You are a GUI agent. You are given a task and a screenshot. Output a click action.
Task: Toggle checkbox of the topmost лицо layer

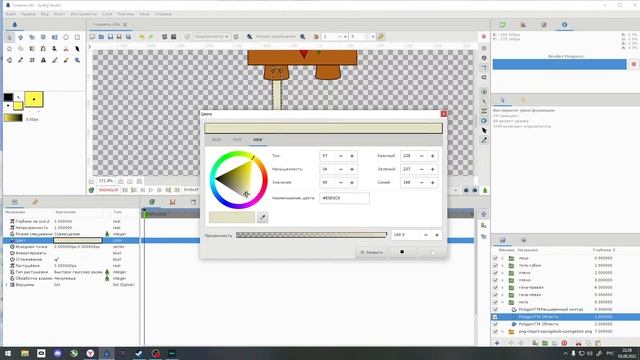[495, 258]
